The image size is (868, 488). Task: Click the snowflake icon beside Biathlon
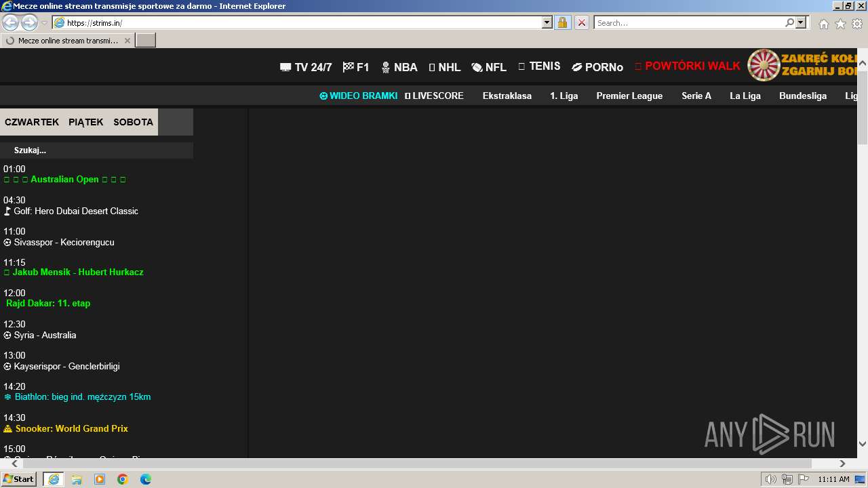pos(7,396)
